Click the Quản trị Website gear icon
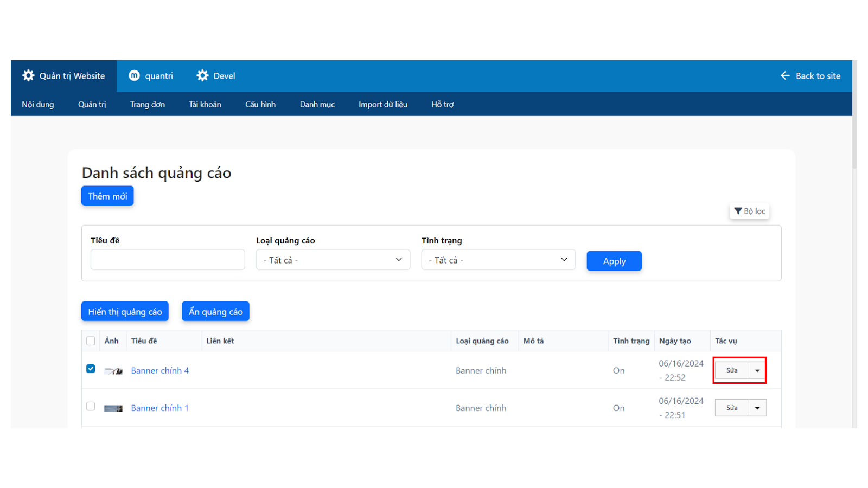868x488 pixels. point(28,76)
